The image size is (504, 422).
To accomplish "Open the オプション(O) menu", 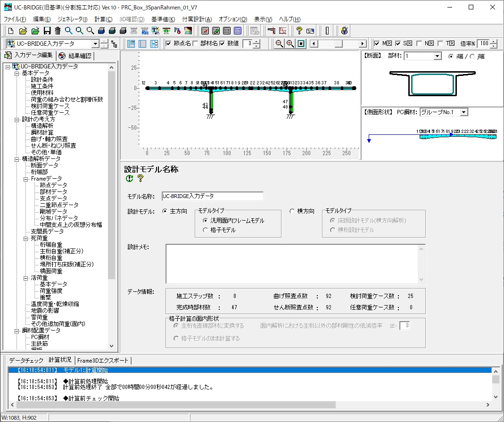I will (x=233, y=19).
